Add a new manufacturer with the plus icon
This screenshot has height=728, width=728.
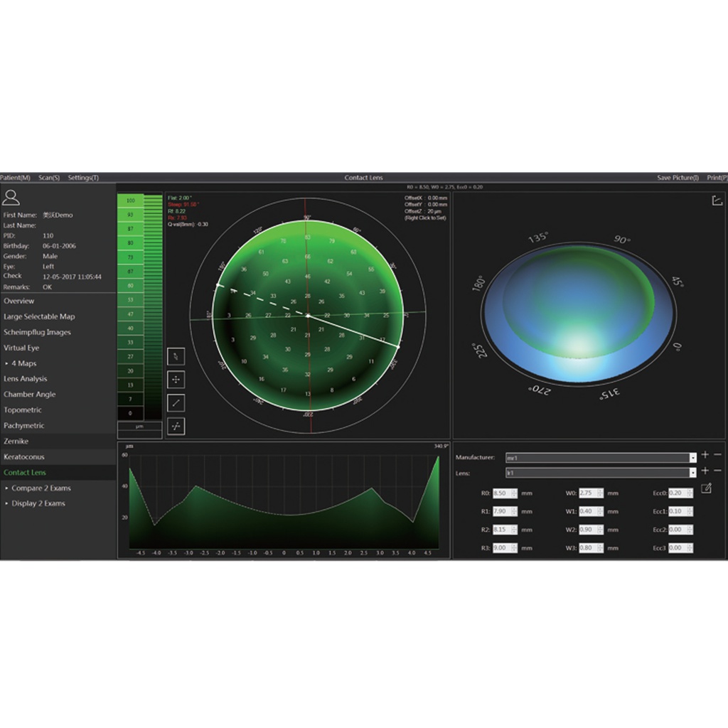tap(705, 455)
